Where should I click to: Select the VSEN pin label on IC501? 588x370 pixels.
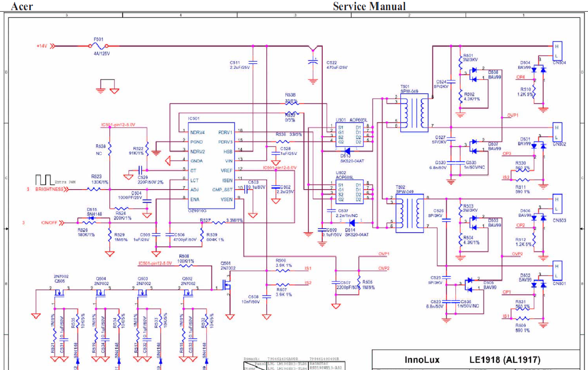pyautogui.click(x=227, y=199)
